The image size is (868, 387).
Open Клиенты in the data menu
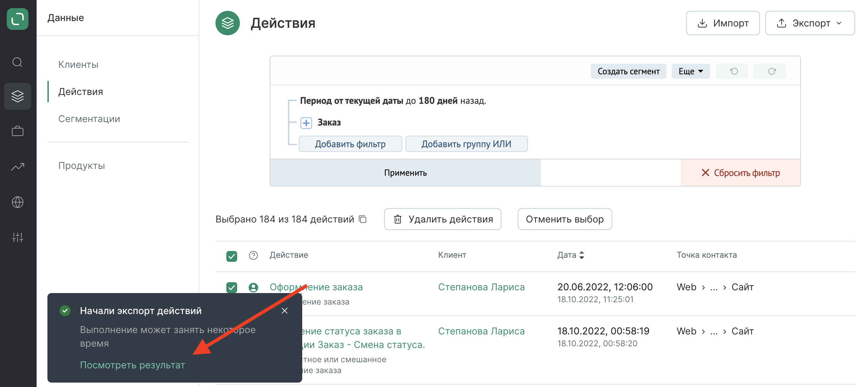point(78,64)
